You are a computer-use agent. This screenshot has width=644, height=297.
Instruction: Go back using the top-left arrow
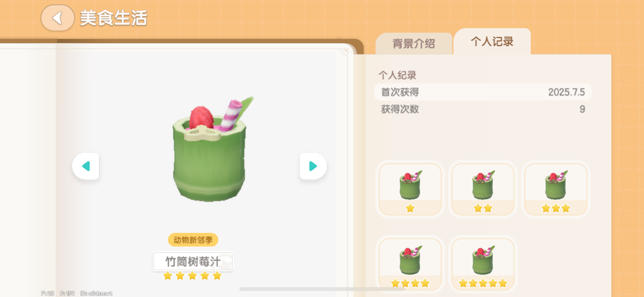click(x=58, y=18)
